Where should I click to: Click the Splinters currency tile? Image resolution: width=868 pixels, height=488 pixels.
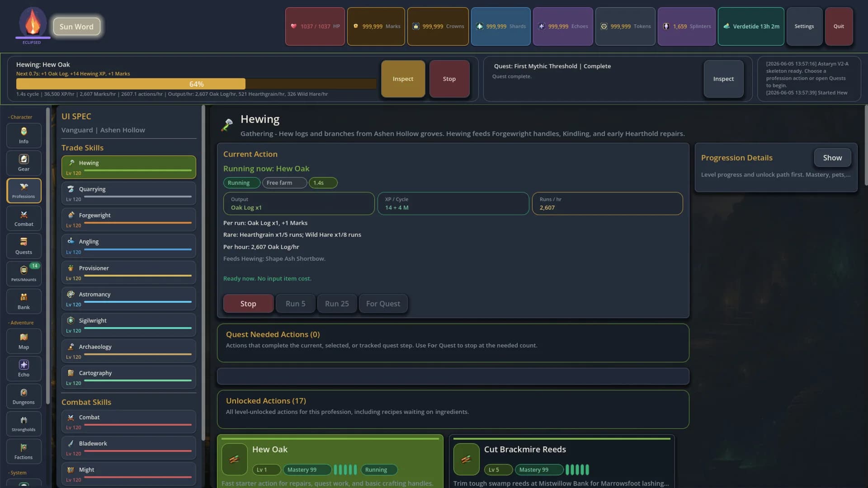tap(687, 26)
